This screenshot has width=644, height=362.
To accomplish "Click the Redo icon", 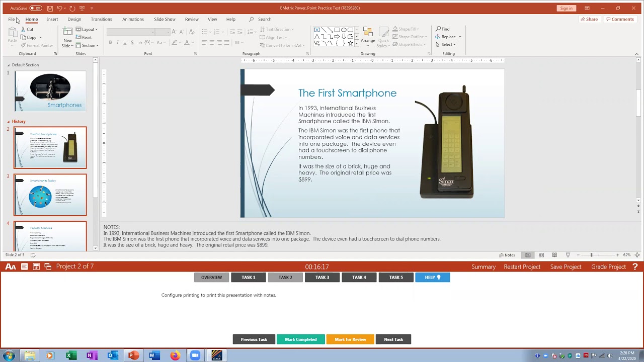I will [x=72, y=8].
